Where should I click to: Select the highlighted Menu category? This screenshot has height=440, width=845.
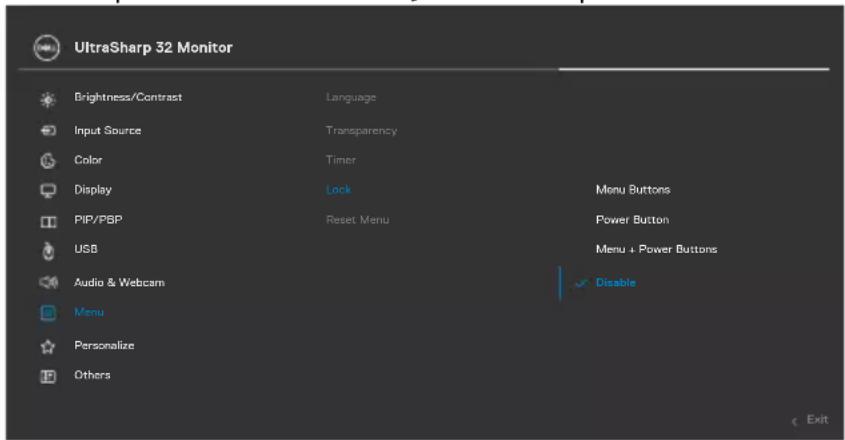tap(89, 312)
